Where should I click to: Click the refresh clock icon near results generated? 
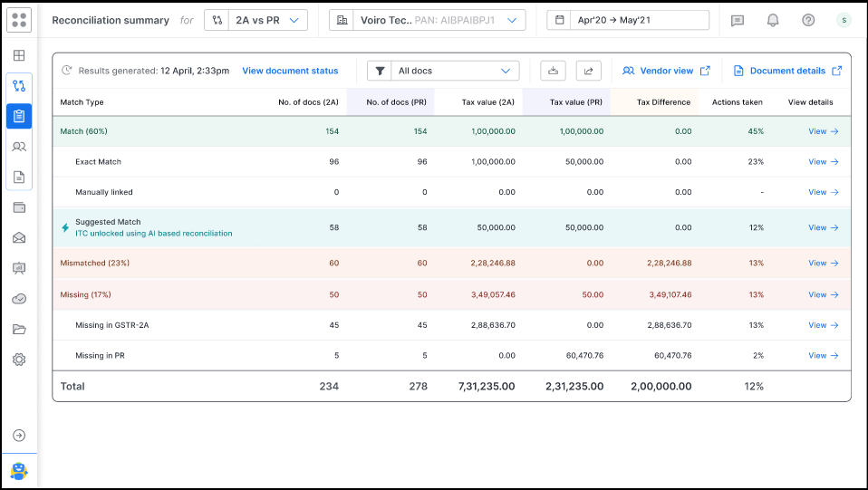(66, 71)
